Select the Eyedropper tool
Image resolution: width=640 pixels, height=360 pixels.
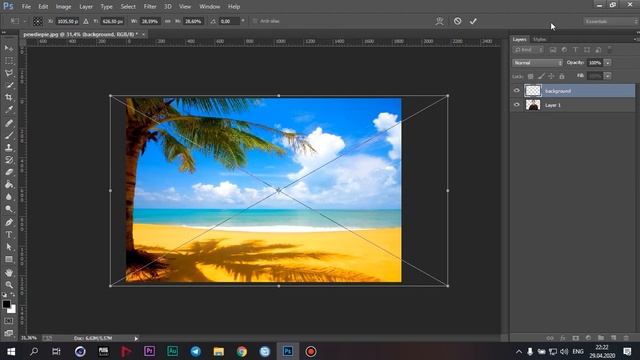tap(9, 109)
